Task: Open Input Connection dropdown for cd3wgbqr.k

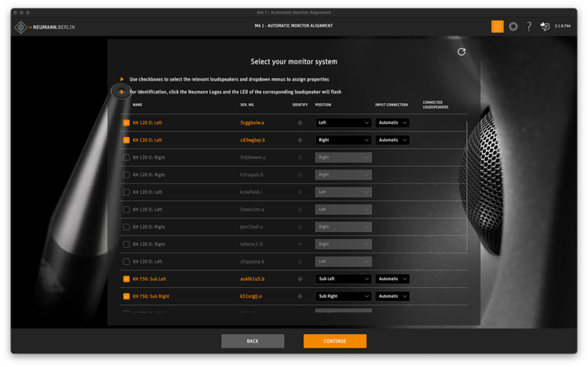Action: tap(392, 140)
